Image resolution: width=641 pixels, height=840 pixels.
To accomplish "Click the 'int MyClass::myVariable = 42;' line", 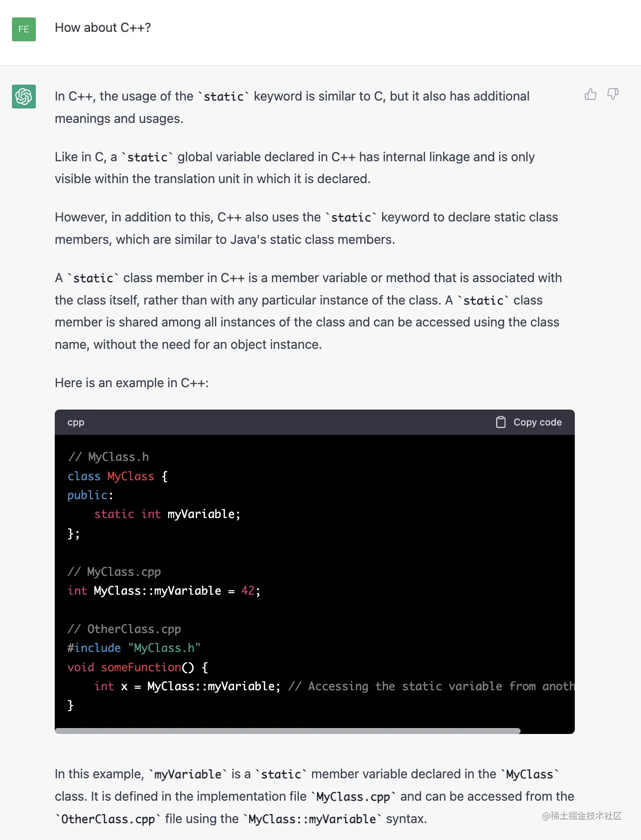I will (x=164, y=591).
